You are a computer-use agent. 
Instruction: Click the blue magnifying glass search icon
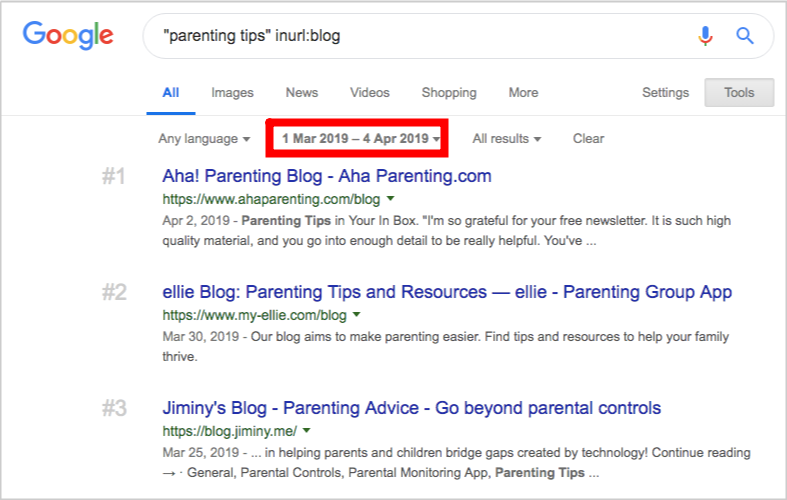pyautogui.click(x=745, y=36)
